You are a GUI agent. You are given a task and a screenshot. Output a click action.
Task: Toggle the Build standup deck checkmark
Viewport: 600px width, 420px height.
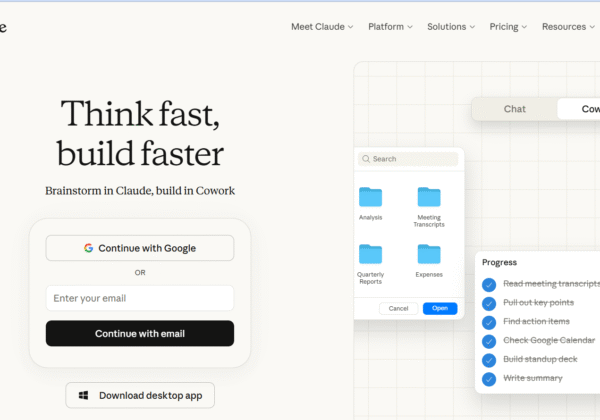pos(489,360)
